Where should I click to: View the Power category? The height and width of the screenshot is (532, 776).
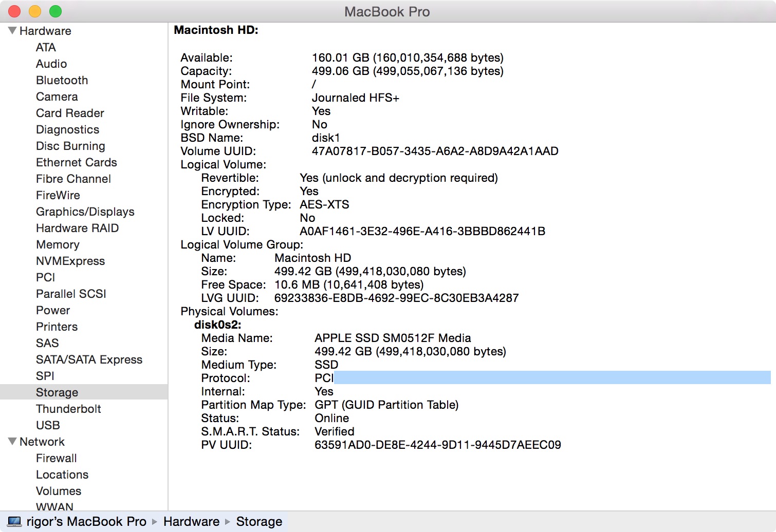[x=53, y=310]
